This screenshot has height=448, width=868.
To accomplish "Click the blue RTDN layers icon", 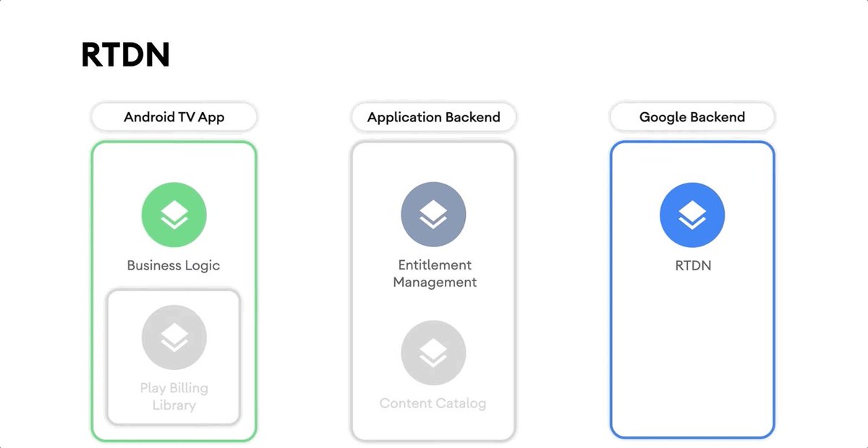I will 692,215.
